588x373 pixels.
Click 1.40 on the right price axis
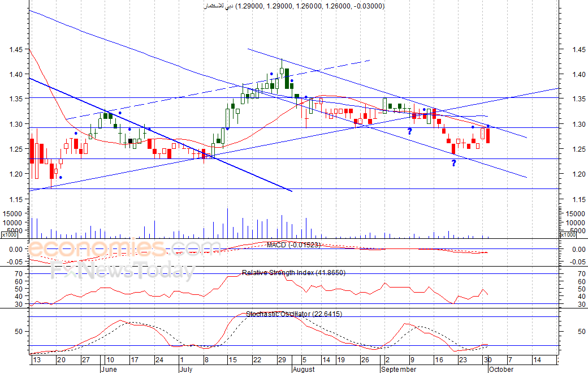tap(578, 75)
